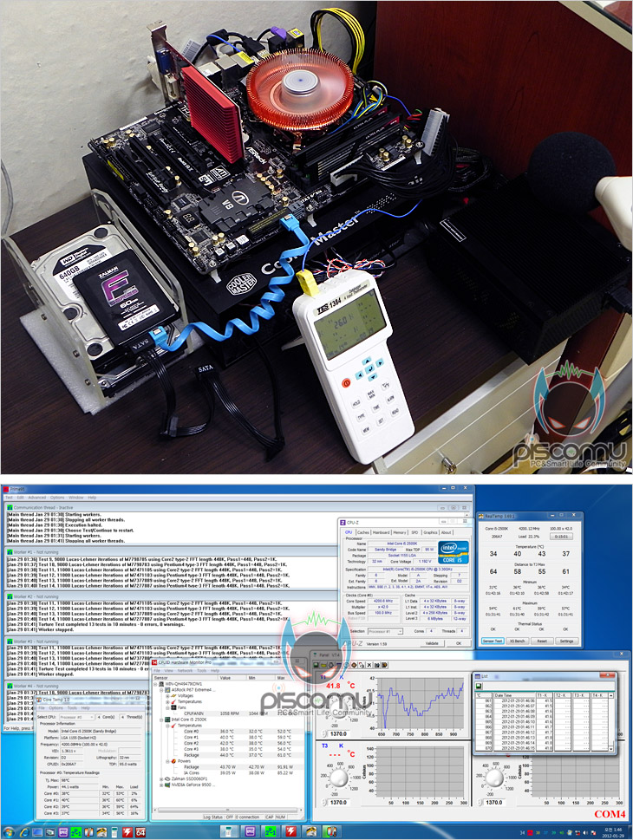Open the Tools menu in HWMonitor Pro
This screenshot has height=840, width=633.
[201, 670]
